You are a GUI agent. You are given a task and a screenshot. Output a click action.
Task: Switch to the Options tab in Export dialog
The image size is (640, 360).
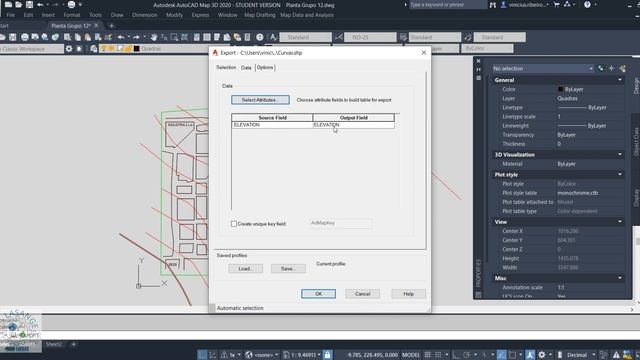[265, 67]
